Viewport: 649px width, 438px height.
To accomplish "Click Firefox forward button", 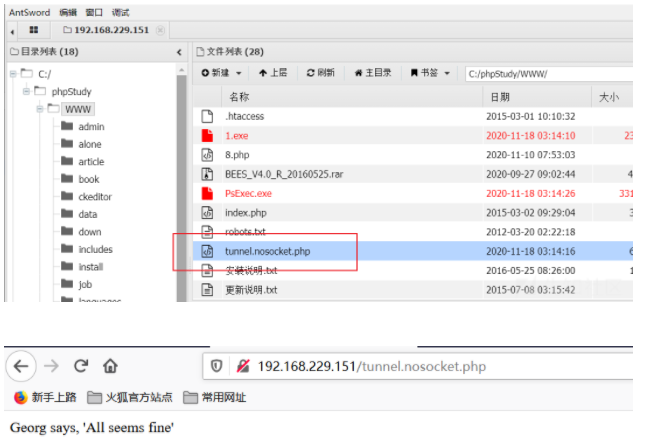I will [x=51, y=366].
